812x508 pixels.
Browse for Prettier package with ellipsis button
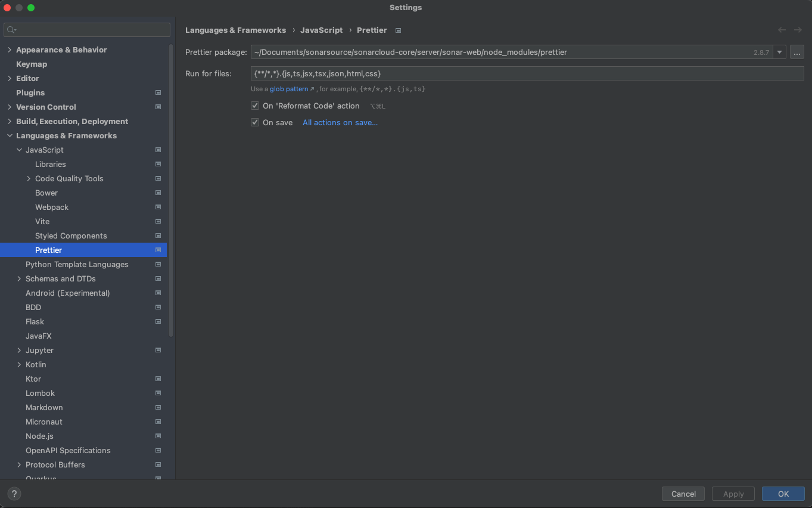[797, 52]
